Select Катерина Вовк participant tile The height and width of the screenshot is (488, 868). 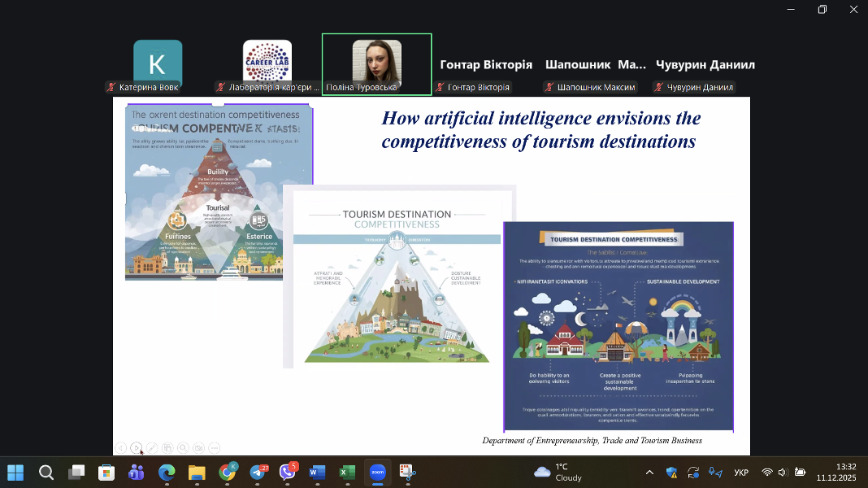point(158,64)
